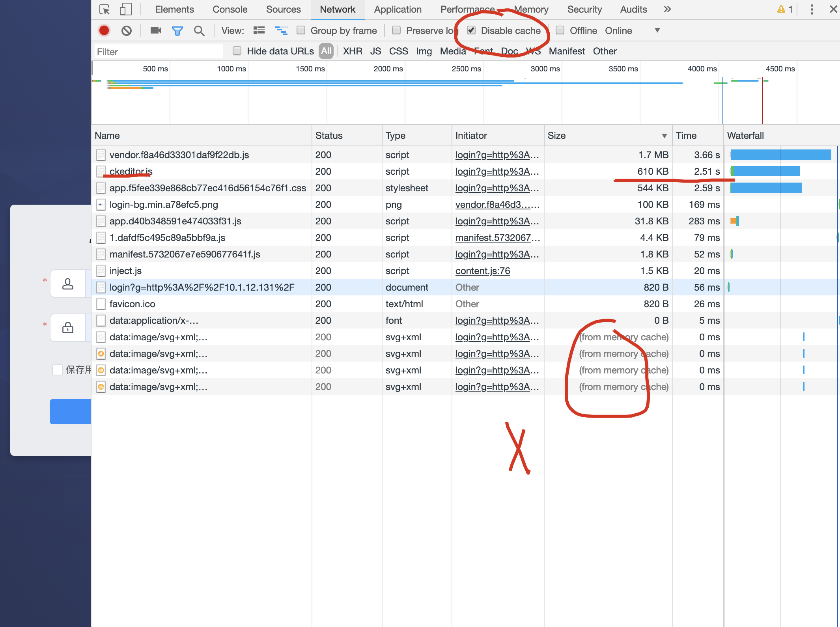The width and height of the screenshot is (840, 627).
Task: Toggle Group by frame checkbox
Action: [301, 30]
